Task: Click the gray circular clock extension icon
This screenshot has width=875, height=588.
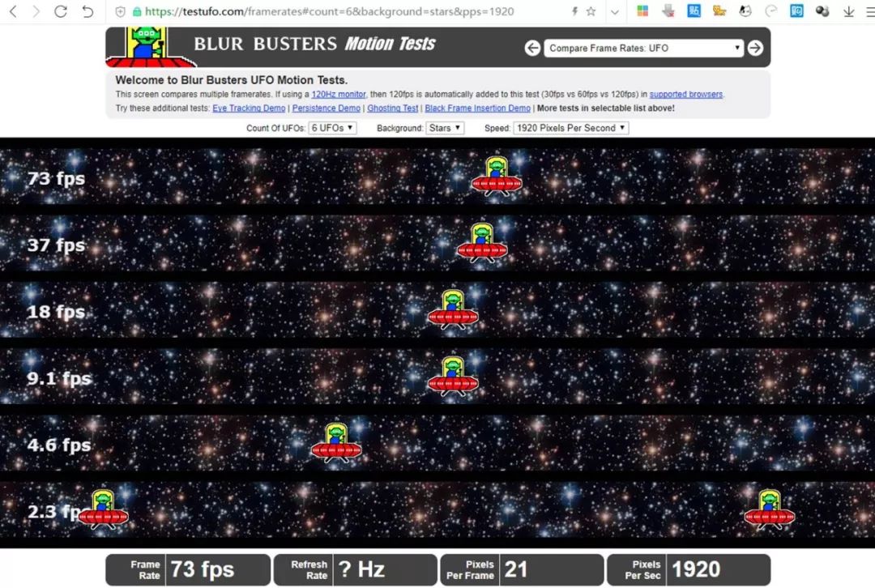Action: [770, 11]
